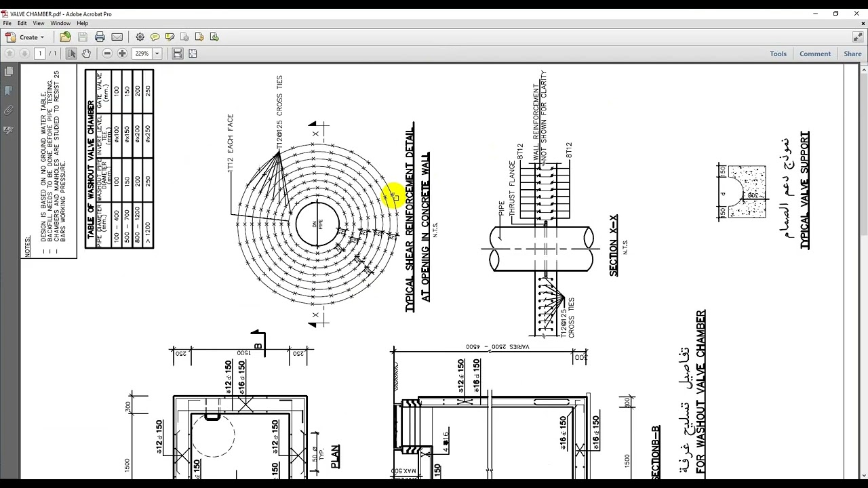Click the export page arrow icon
Screen dimensions: 868x488
pyautogui.click(x=199, y=37)
